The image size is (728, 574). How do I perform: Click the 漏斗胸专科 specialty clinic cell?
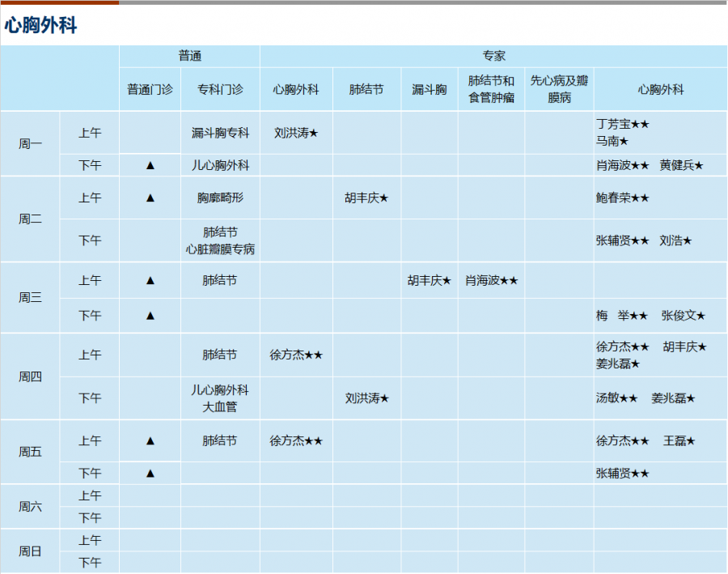tap(220, 133)
